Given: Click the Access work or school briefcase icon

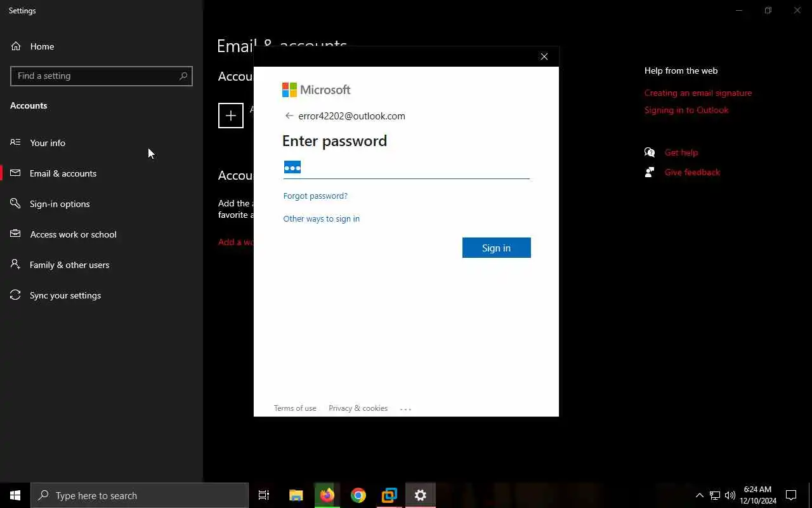Looking at the screenshot, I should 15,234.
